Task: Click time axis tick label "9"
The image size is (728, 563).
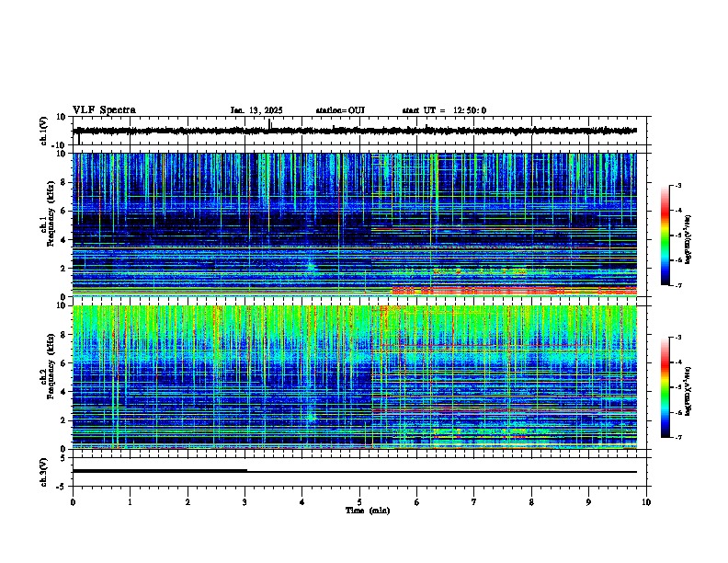Action: point(588,502)
